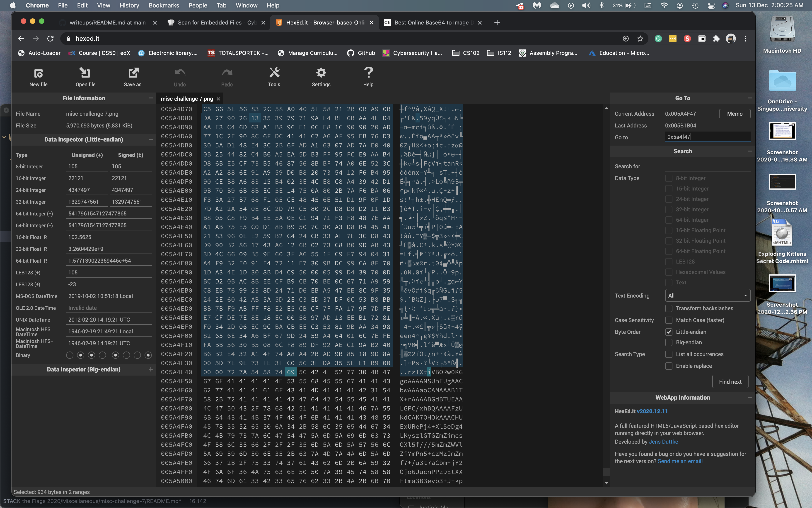The width and height of the screenshot is (812, 508).
Task: Collapse Data Inspector (Little-endian) panel
Action: 151,139
